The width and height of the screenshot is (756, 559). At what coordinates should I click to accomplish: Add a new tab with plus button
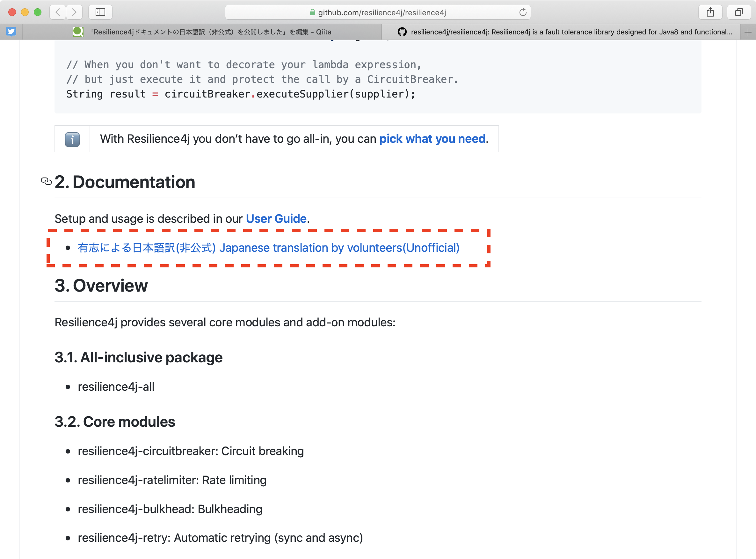click(748, 32)
